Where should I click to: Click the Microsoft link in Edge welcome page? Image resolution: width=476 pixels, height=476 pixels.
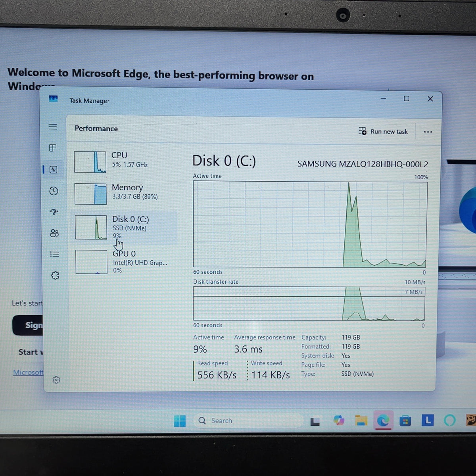pos(28,372)
